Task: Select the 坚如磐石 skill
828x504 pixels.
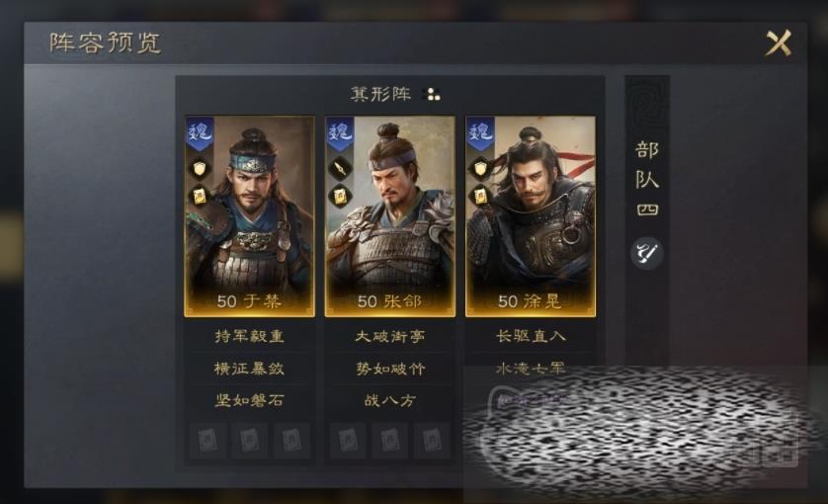Action: (x=249, y=400)
